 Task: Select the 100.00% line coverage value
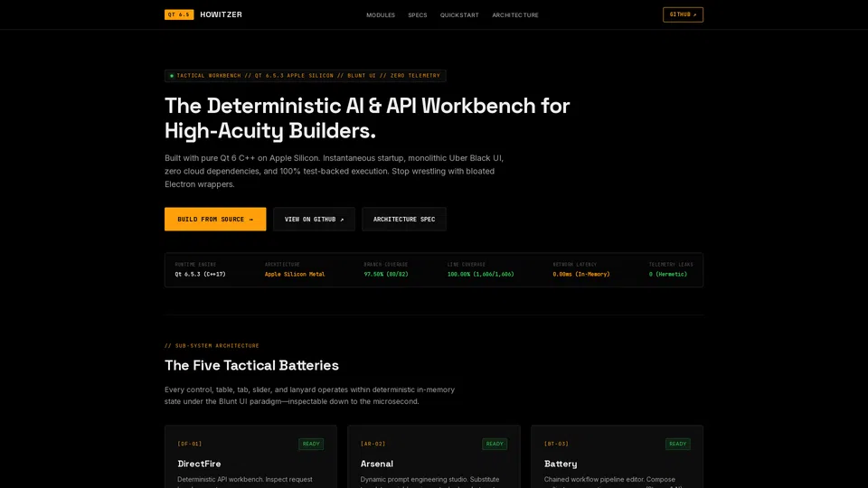[x=480, y=275]
